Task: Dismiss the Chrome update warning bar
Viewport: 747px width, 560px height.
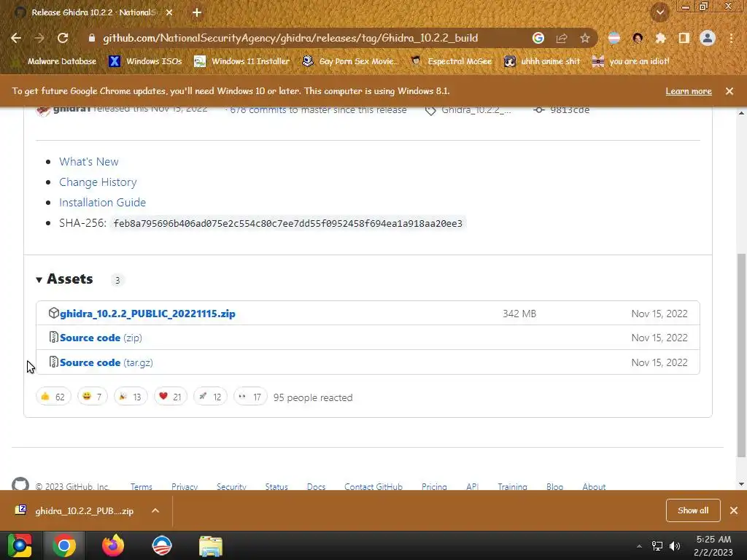Action: point(729,91)
